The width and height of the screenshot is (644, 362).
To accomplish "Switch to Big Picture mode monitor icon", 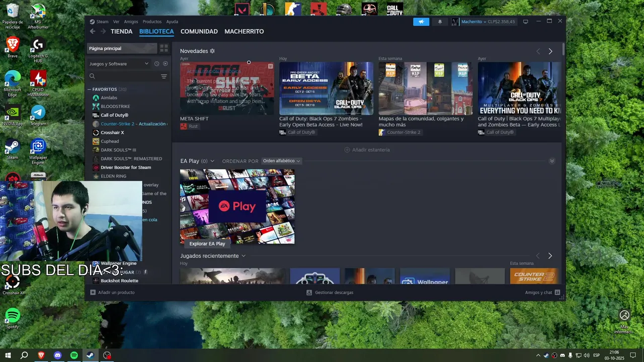I will [x=526, y=22].
